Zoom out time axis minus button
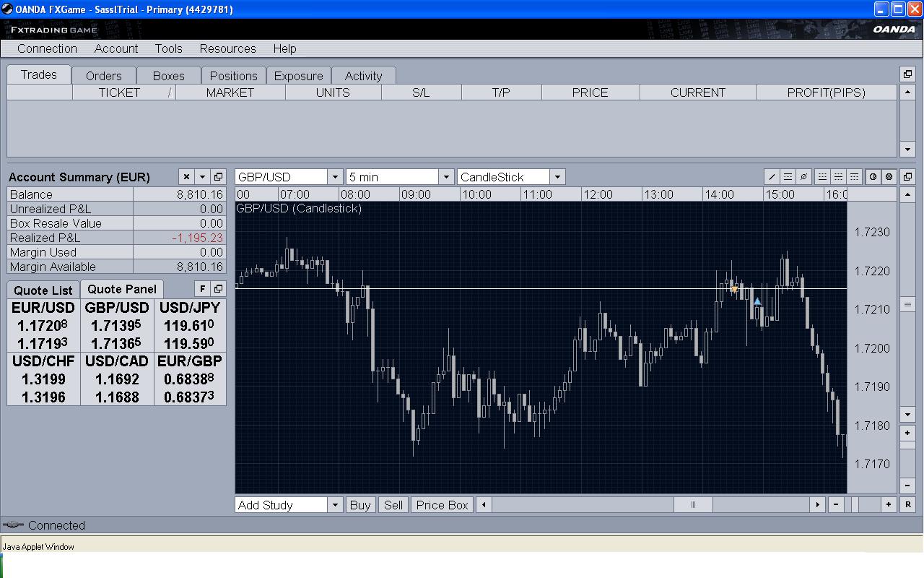The width and height of the screenshot is (924, 578). point(836,505)
